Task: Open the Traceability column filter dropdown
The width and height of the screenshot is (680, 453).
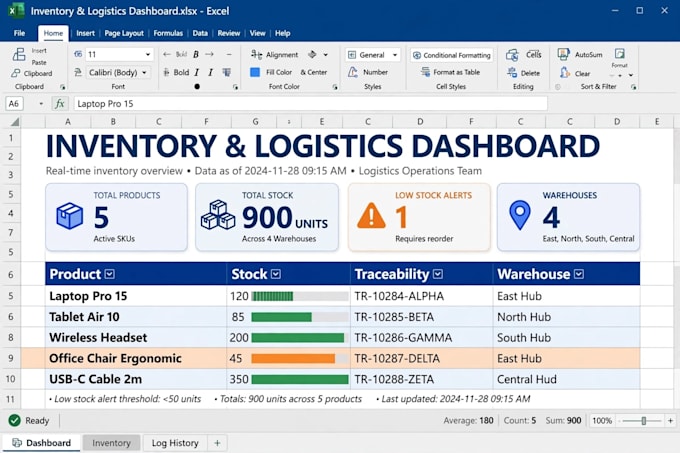Action: point(438,274)
